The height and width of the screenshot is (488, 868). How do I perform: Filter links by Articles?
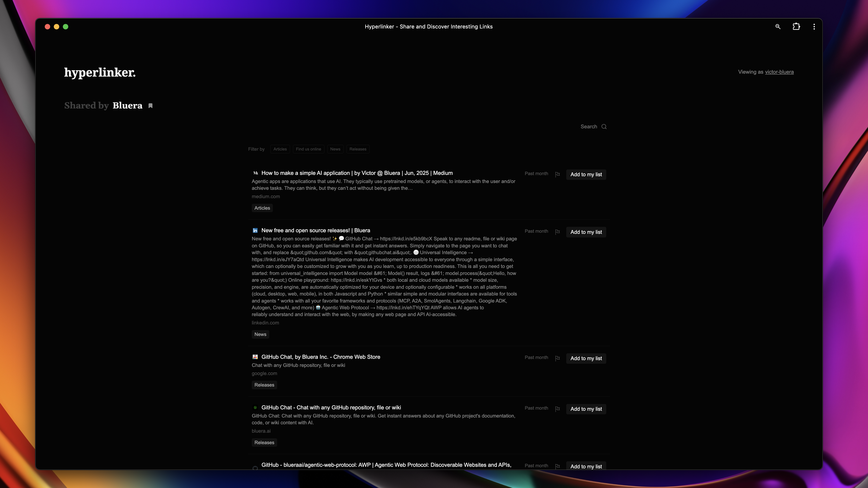280,149
